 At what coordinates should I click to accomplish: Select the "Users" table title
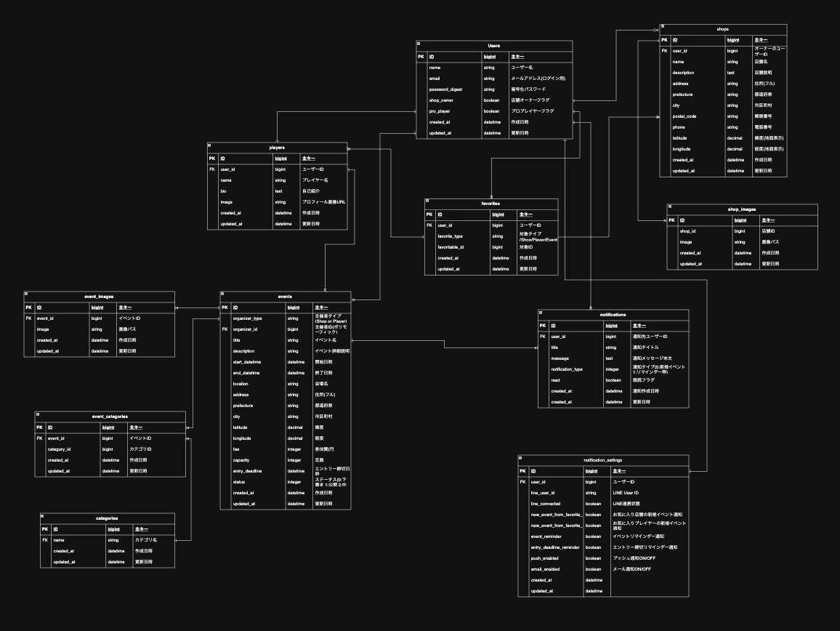(494, 46)
